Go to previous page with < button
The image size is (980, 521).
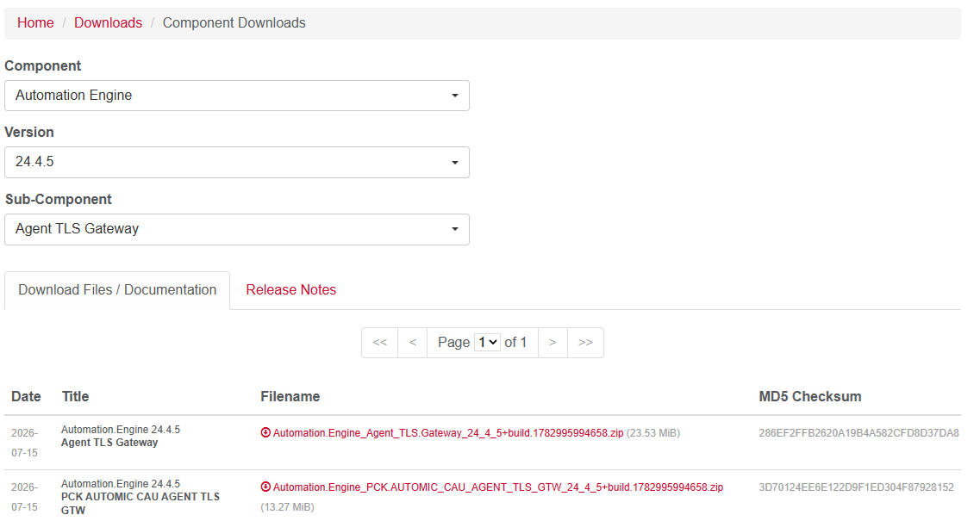(x=413, y=343)
